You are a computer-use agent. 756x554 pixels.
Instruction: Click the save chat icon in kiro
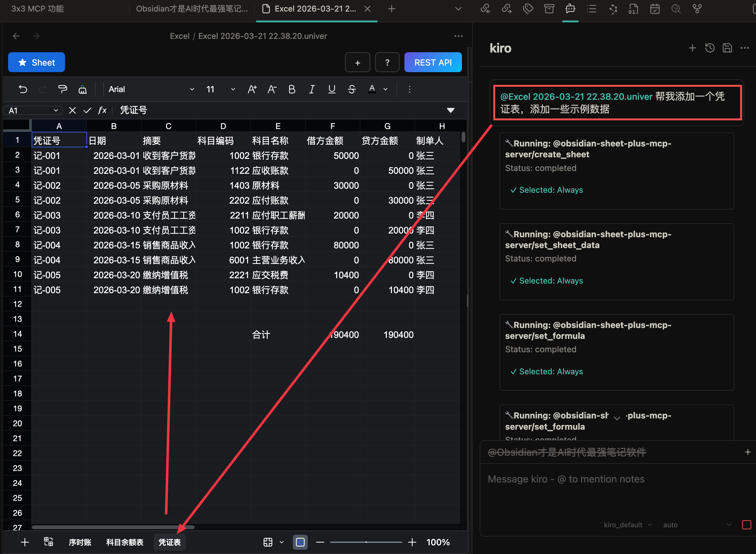727,48
